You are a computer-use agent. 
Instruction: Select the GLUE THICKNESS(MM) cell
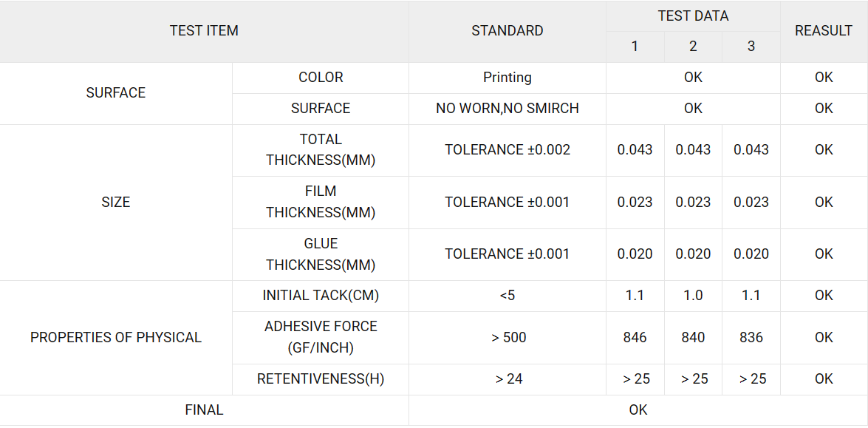321,254
